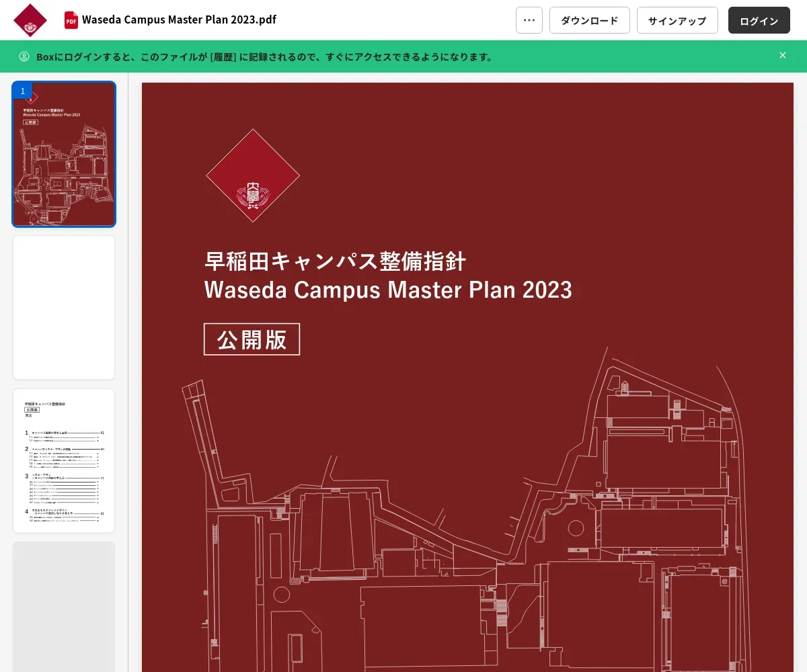Click the ダウンロード download button
This screenshot has width=807, height=672.
point(590,20)
